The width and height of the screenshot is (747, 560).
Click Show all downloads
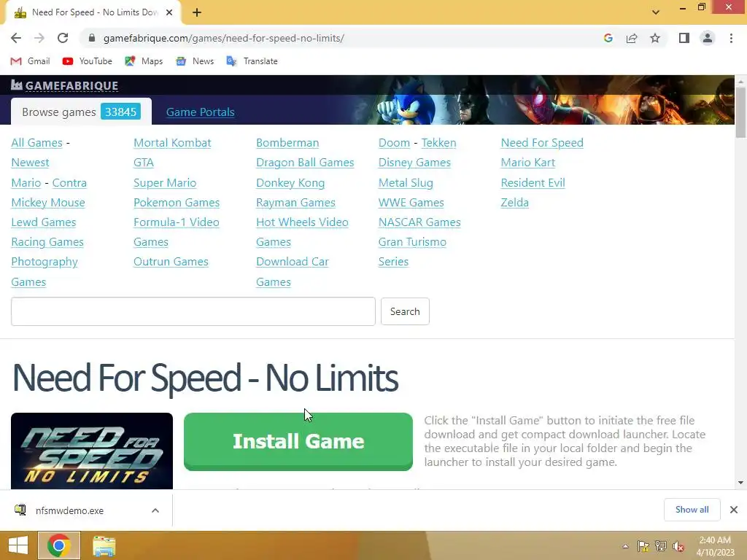click(x=692, y=510)
